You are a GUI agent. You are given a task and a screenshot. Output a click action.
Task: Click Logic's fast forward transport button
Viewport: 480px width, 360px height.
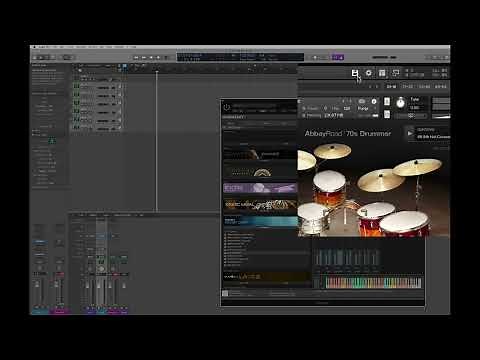[144, 58]
